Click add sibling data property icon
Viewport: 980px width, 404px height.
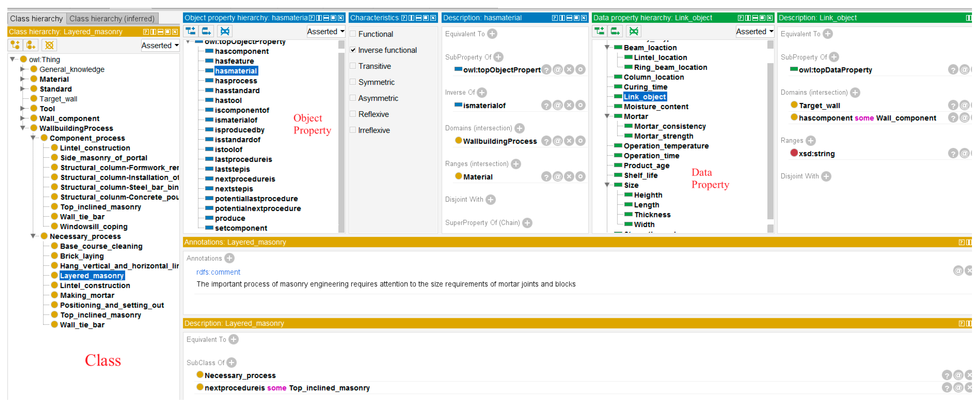click(x=615, y=31)
